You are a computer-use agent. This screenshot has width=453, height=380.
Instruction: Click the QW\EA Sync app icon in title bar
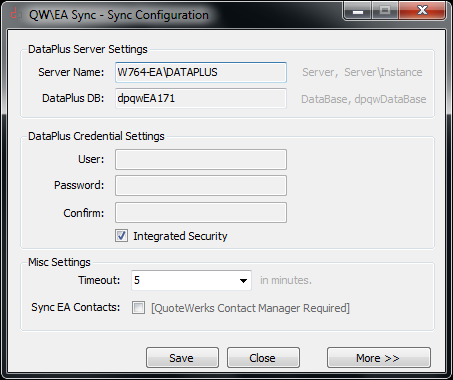tap(15, 14)
